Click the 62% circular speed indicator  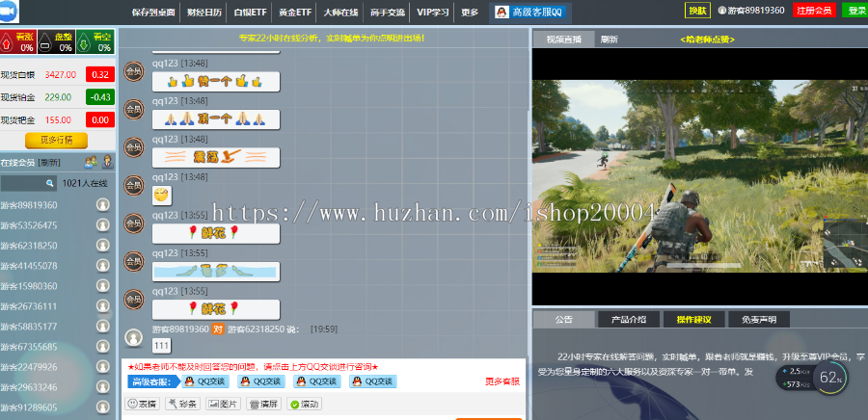[830, 379]
